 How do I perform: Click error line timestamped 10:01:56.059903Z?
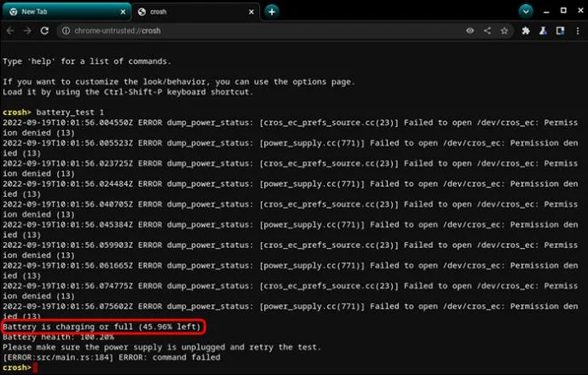(x=291, y=250)
